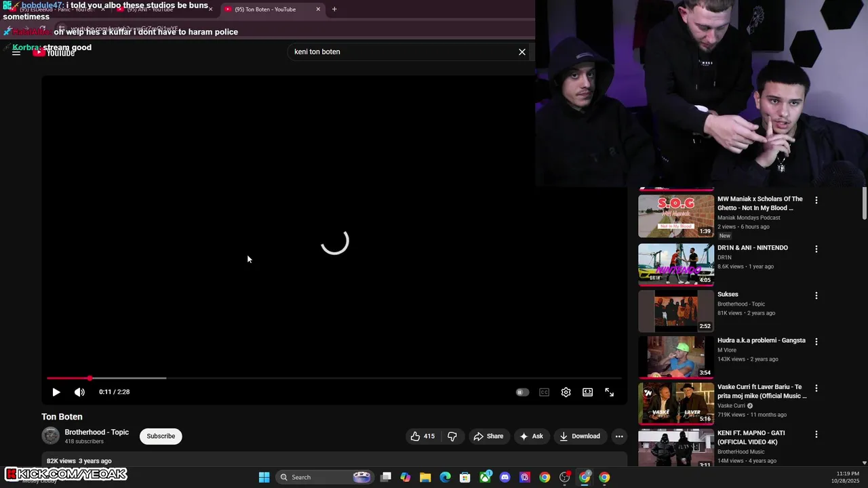Open MW Maniak Not In My Blood thumbnail

coord(676,216)
